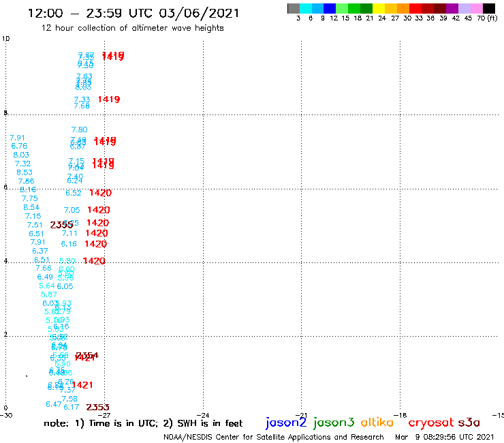
Task: Click the 7.68 wave height value
Action: (x=82, y=106)
